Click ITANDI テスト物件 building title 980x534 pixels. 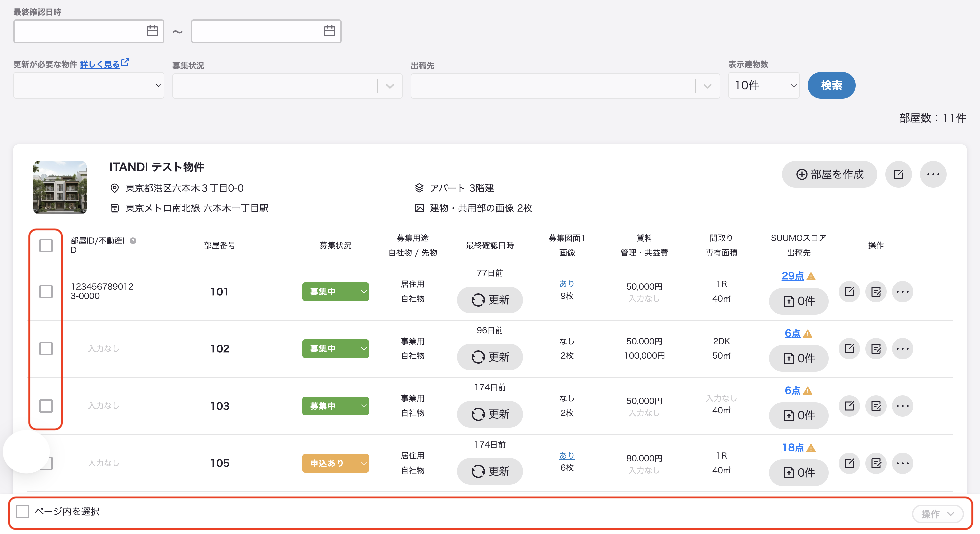point(157,167)
